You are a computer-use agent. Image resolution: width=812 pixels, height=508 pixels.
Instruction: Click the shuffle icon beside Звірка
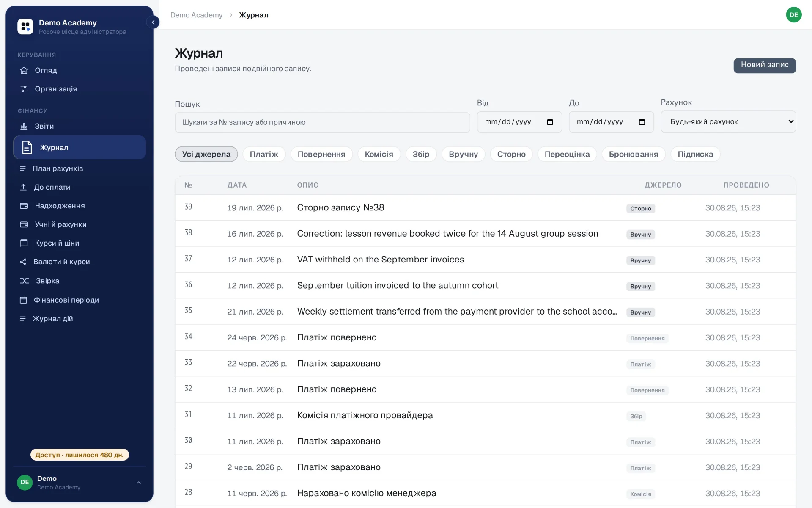(x=25, y=281)
